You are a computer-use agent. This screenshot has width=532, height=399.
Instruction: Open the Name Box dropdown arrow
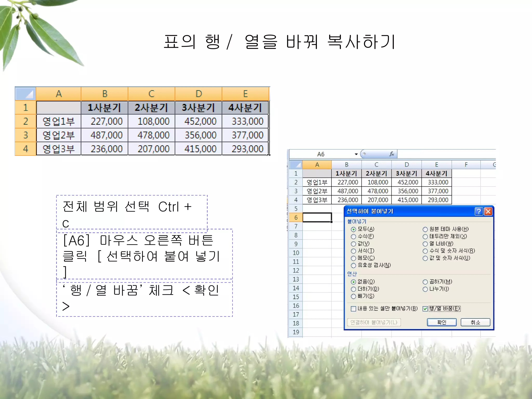[356, 154]
